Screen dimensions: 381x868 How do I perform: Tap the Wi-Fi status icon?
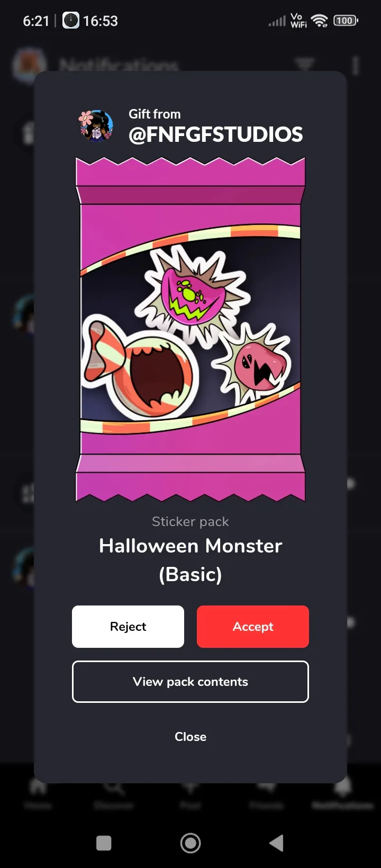click(320, 21)
